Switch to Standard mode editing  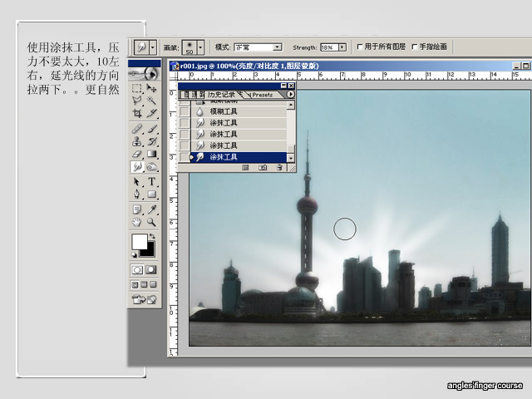click(137, 269)
